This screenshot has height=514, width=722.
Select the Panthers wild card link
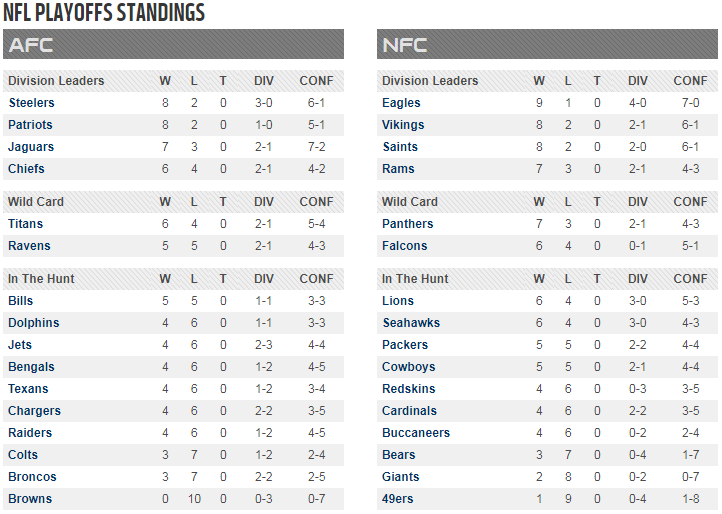pos(408,224)
